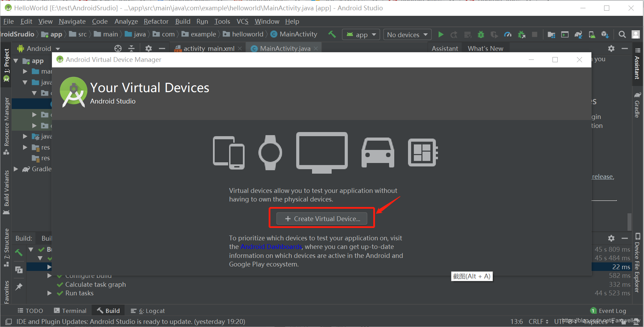Viewport: 644px width, 327px height.
Task: Open the TODO tool window
Action: pyautogui.click(x=30, y=310)
